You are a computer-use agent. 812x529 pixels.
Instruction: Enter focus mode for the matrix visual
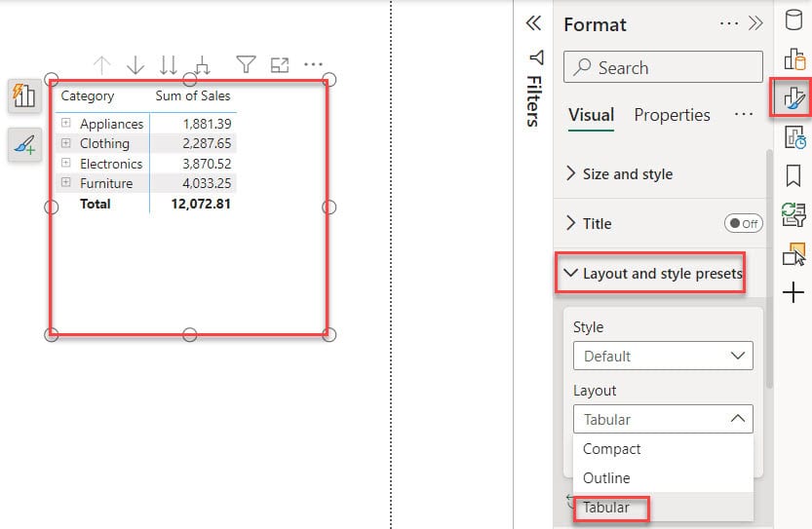(x=280, y=65)
